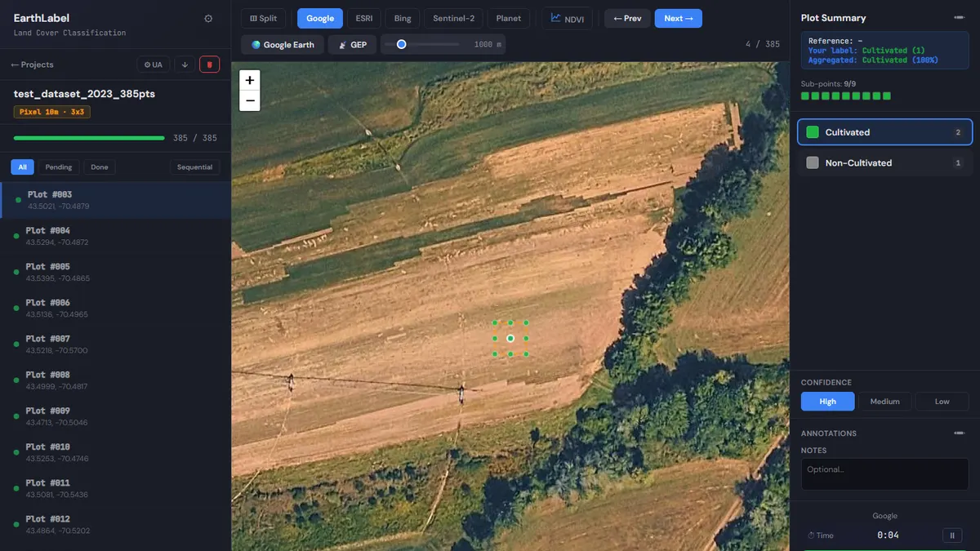Open the Sequential ordering dropdown
This screenshot has height=551, width=980.
194,167
